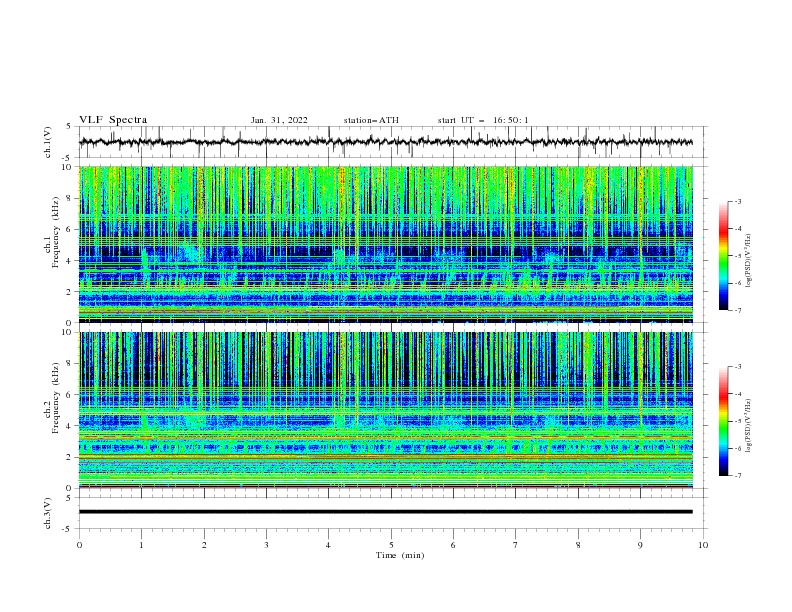Click time axis tick label "7"
This screenshot has height=612, width=792.
click(x=516, y=545)
